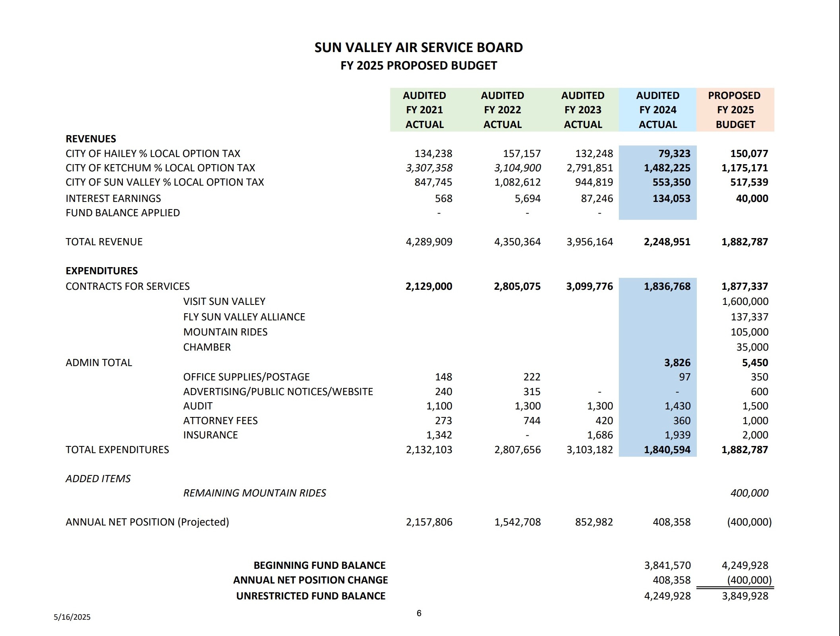
Task: Select City of Hailey % Local Option Tax row label
Action: (x=153, y=153)
